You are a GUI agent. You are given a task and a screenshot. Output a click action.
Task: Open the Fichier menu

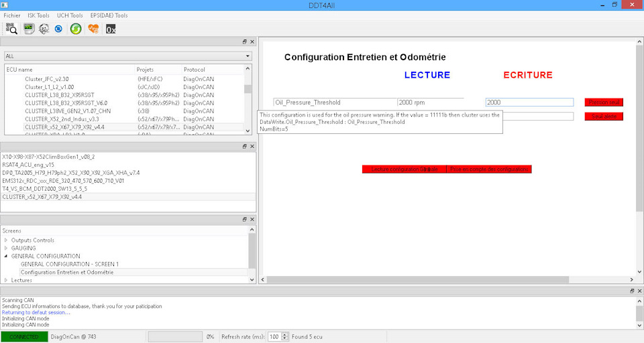tap(12, 15)
